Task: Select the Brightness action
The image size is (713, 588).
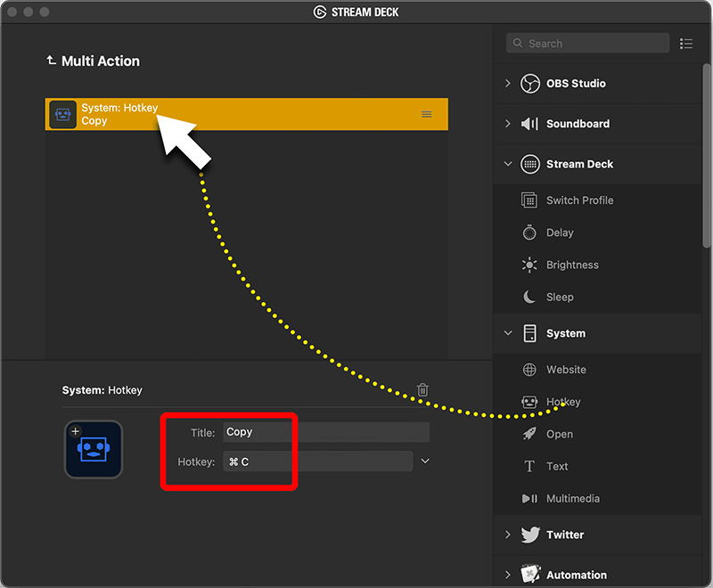Action: 572,265
